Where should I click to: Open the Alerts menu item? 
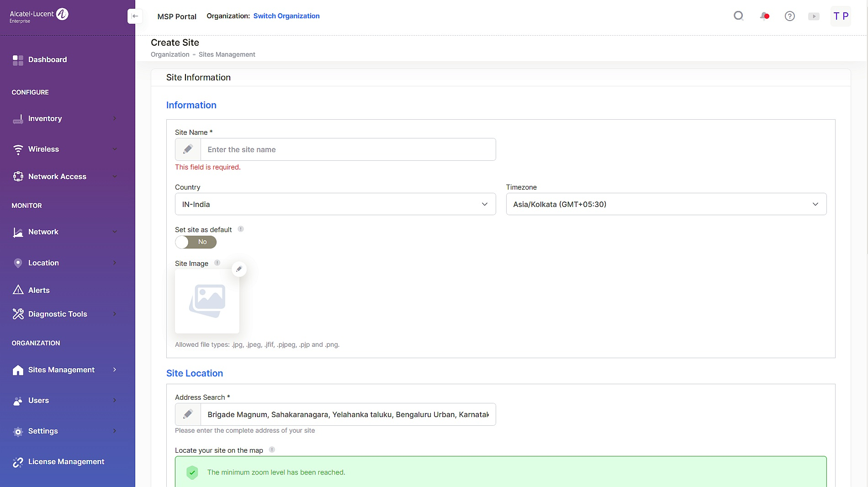click(39, 290)
